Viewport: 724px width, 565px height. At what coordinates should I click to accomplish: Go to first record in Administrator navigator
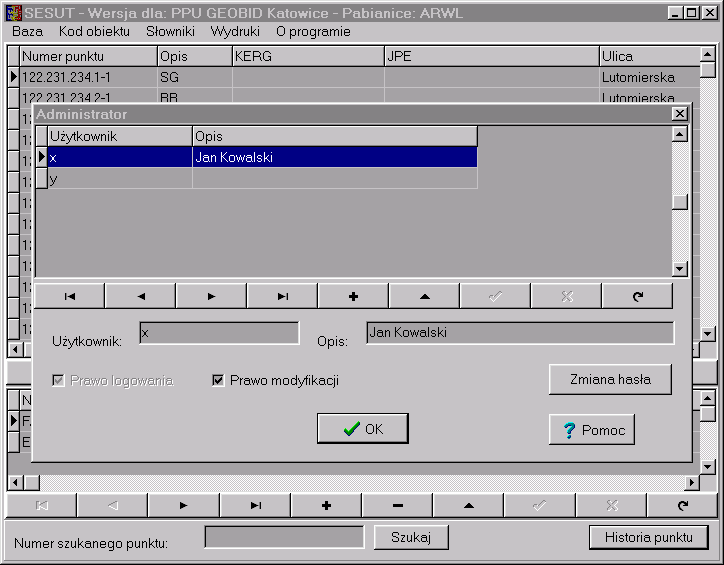(70, 296)
